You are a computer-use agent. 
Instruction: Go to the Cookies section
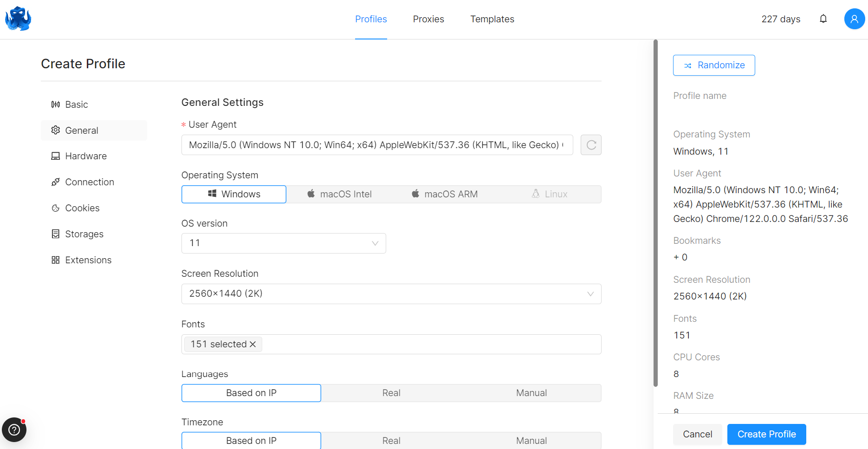point(82,208)
